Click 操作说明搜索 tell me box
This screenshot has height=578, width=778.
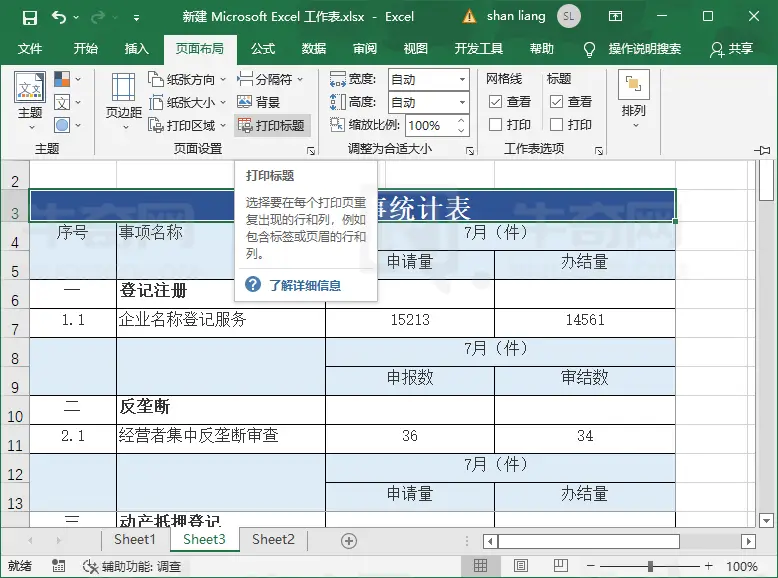coord(632,49)
